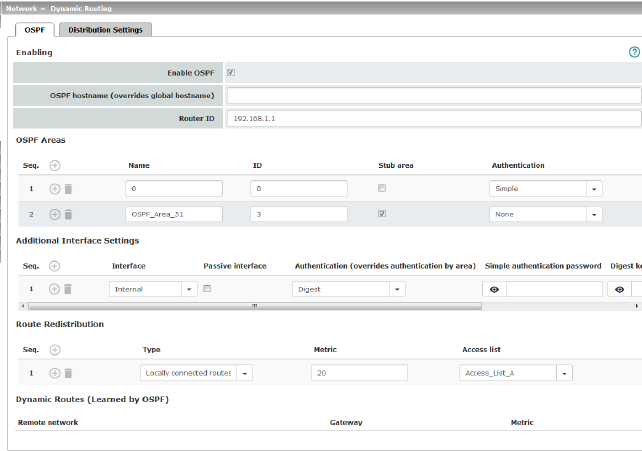The height and width of the screenshot is (451, 642).
Task: Click the horizontal scrollbar thumb in interface settings
Action: 255,306
